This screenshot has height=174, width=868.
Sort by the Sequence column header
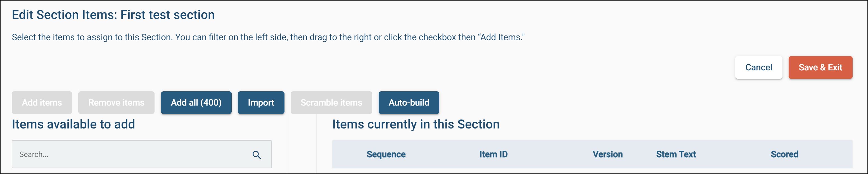(x=386, y=154)
